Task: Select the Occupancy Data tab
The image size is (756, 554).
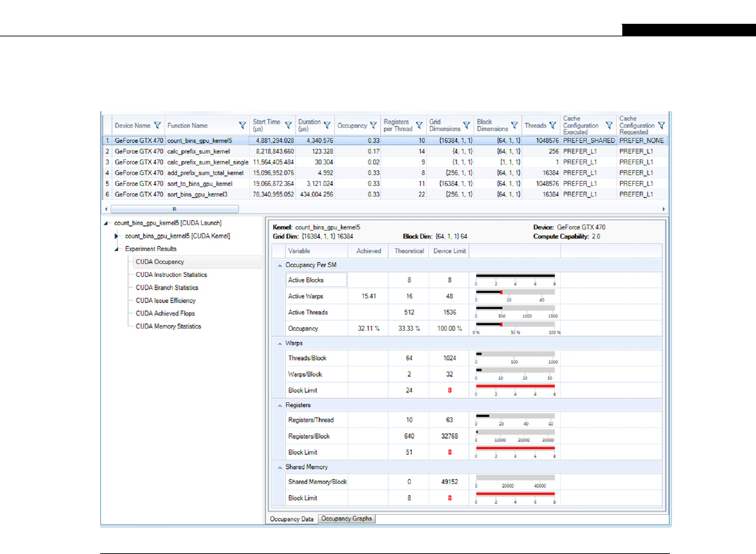Action: [x=291, y=519]
